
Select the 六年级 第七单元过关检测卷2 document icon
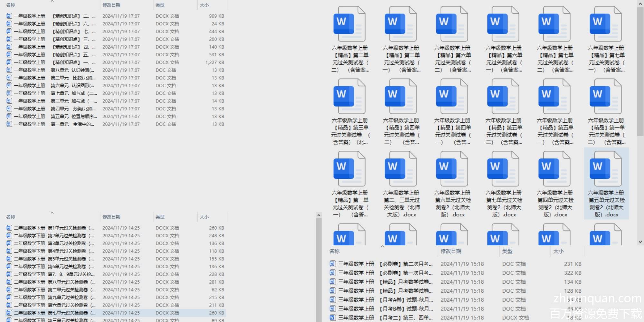coord(503,169)
